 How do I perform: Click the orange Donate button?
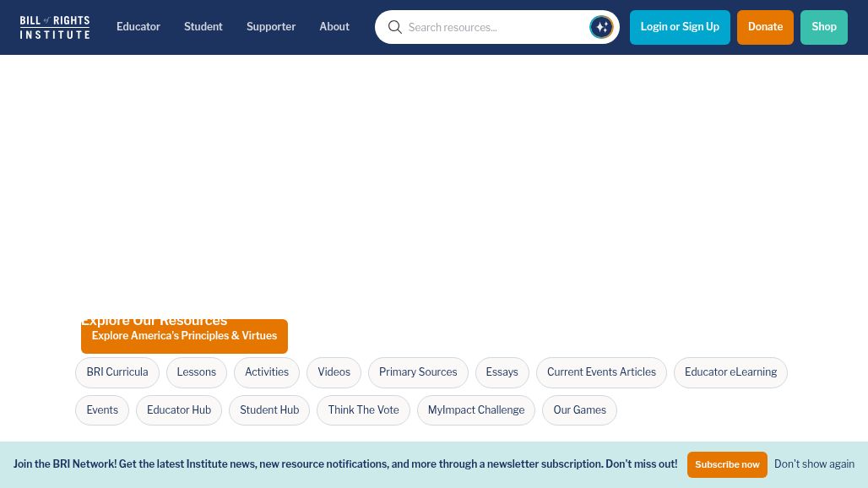click(x=765, y=27)
